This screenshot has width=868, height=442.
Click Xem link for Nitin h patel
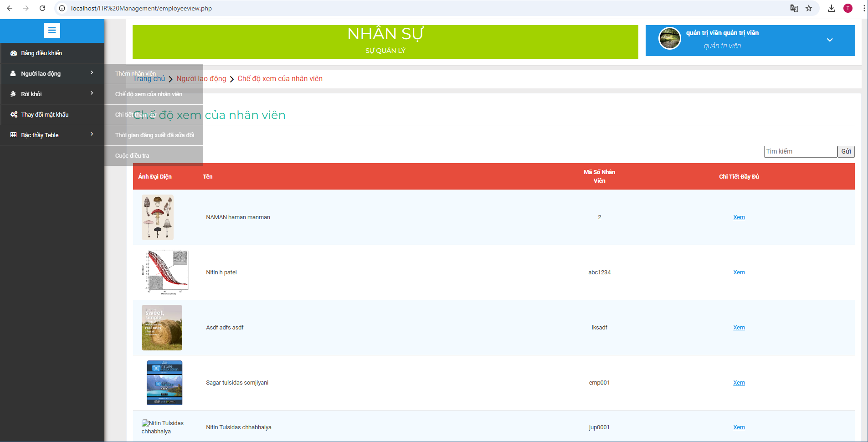click(x=739, y=272)
